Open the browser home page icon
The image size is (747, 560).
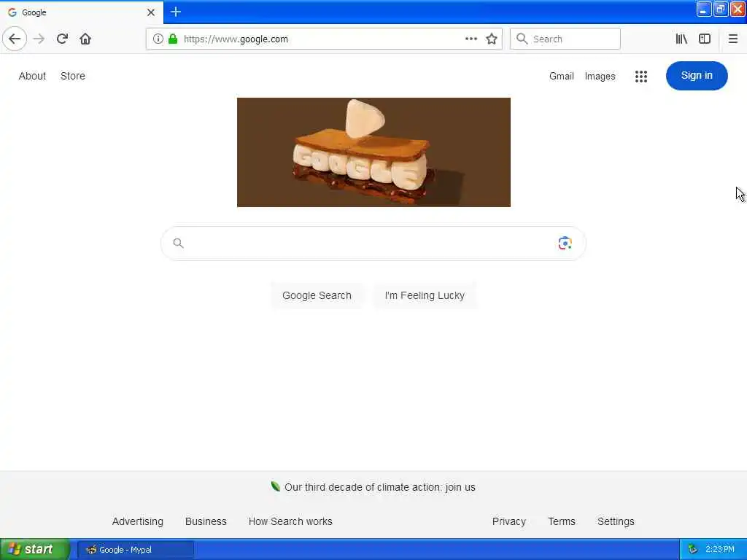point(85,39)
